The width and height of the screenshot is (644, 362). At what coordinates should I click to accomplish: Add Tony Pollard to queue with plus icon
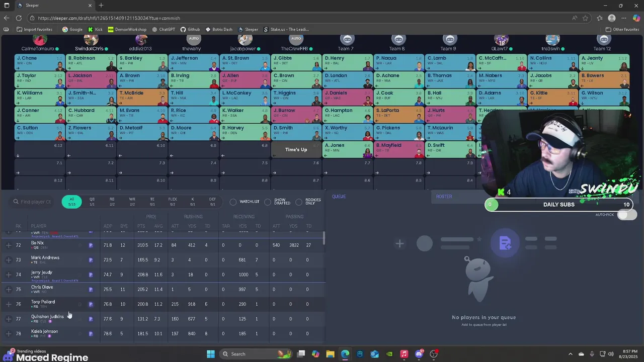(x=9, y=304)
